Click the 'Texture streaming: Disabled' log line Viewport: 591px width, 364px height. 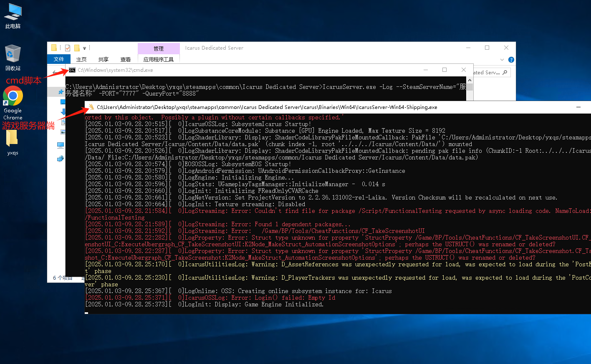click(x=195, y=204)
